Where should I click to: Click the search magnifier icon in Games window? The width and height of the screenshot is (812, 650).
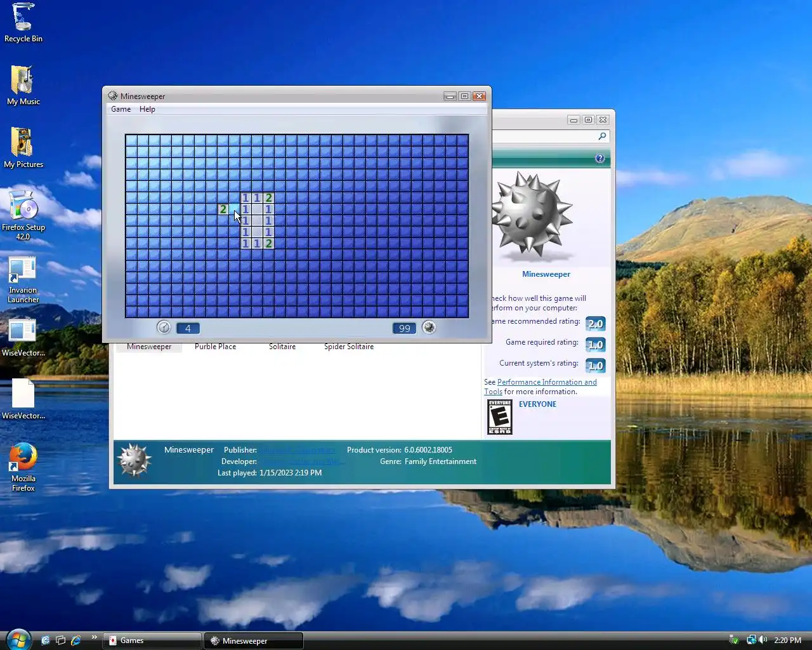602,136
